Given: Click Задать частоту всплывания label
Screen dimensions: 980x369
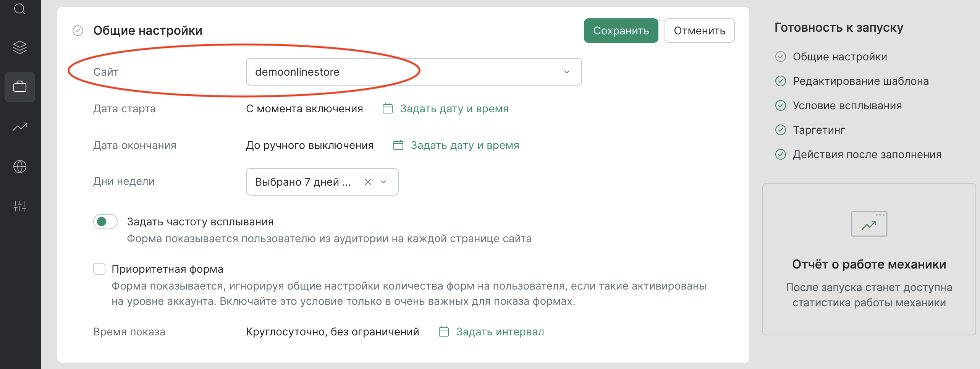Looking at the screenshot, I should coord(201,222).
